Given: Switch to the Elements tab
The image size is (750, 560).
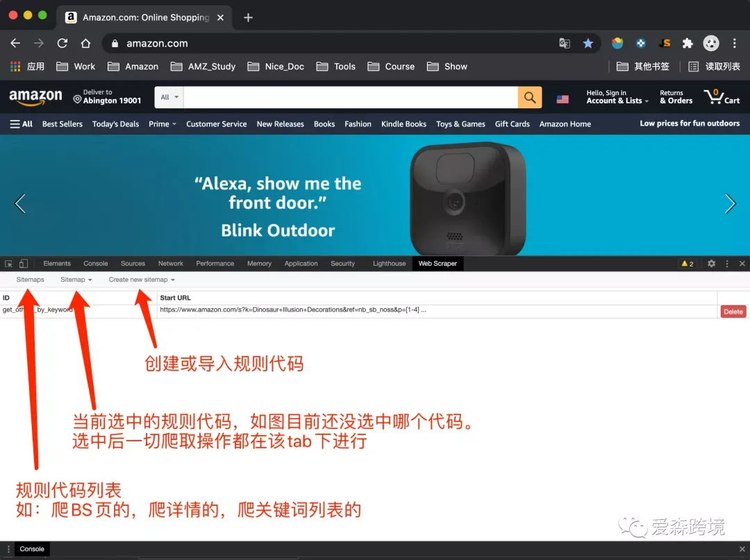Looking at the screenshot, I should (x=57, y=264).
